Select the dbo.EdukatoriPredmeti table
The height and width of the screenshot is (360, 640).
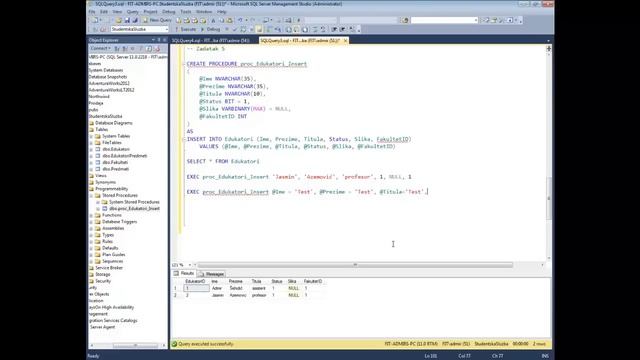124,156
